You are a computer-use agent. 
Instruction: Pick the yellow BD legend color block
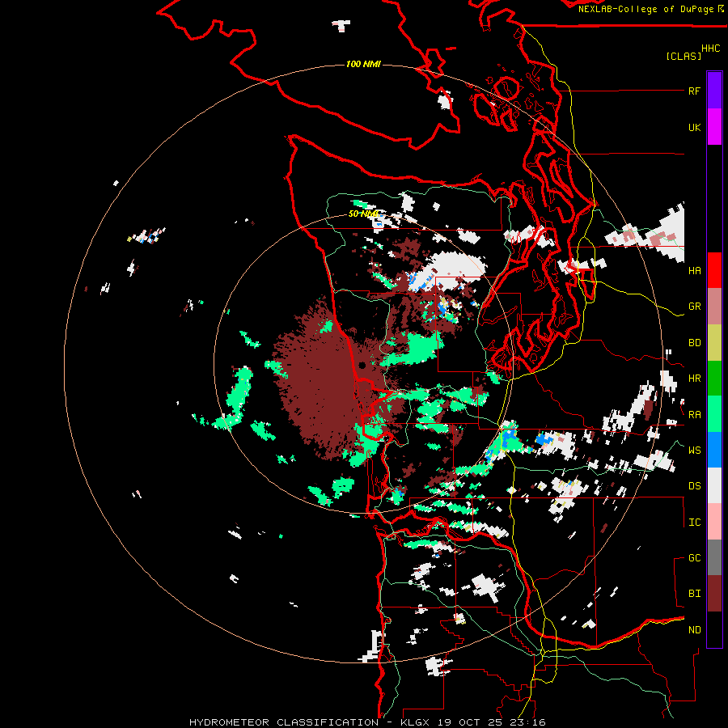click(714, 343)
